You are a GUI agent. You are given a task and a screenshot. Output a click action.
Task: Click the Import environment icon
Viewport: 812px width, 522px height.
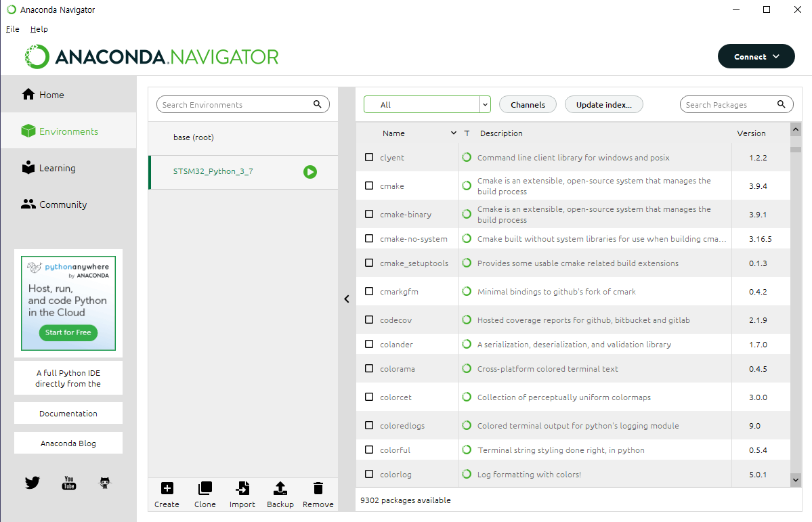coord(242,488)
